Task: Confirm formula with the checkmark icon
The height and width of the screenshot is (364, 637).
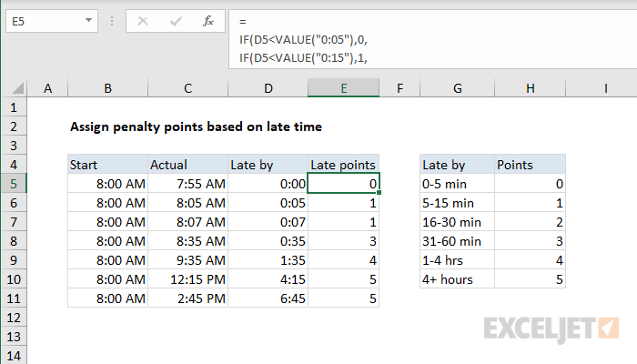Action: coord(176,21)
